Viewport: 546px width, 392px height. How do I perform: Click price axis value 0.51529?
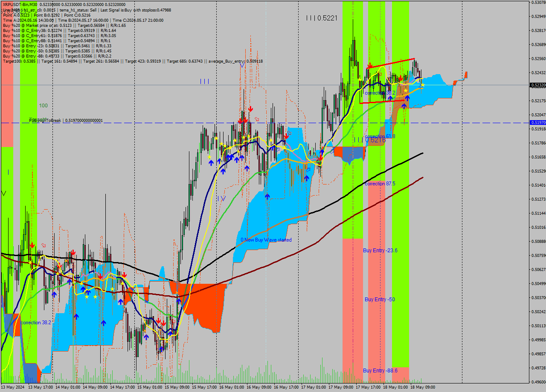pos(539,171)
